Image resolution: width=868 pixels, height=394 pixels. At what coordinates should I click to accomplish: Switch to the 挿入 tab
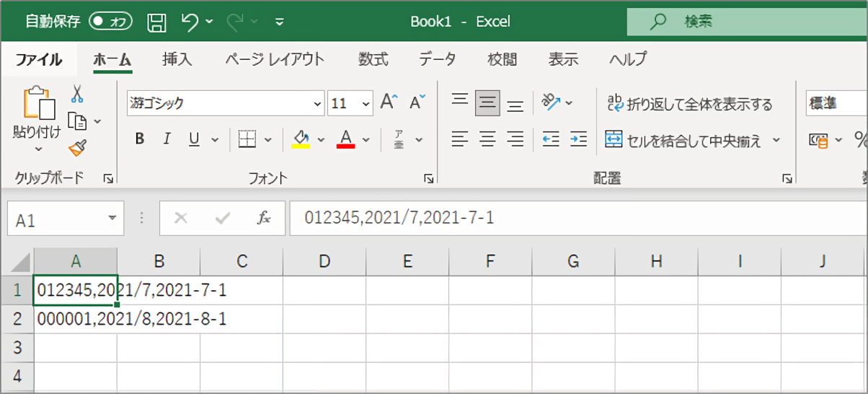coord(177,59)
